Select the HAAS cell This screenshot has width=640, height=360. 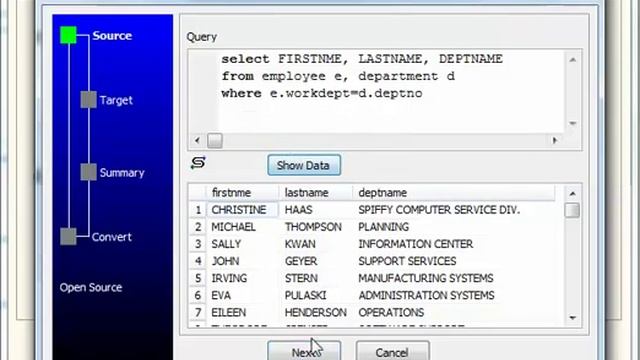[316, 210]
